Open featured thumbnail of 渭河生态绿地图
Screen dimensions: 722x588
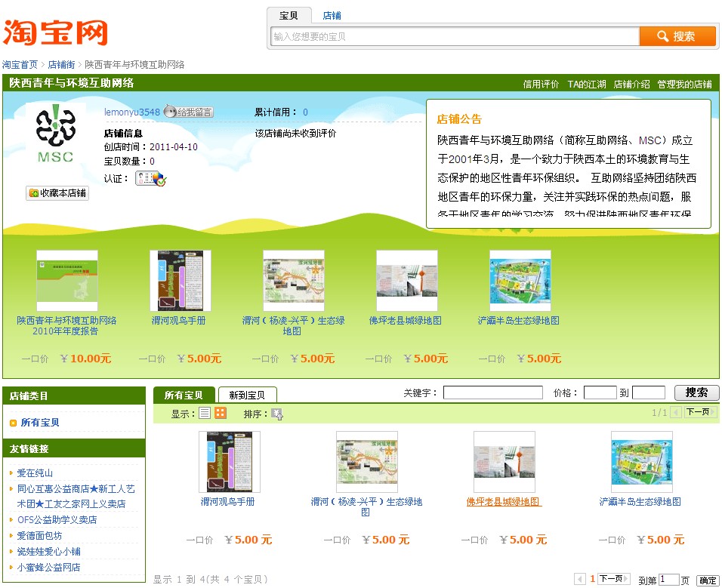pyautogui.click(x=294, y=281)
